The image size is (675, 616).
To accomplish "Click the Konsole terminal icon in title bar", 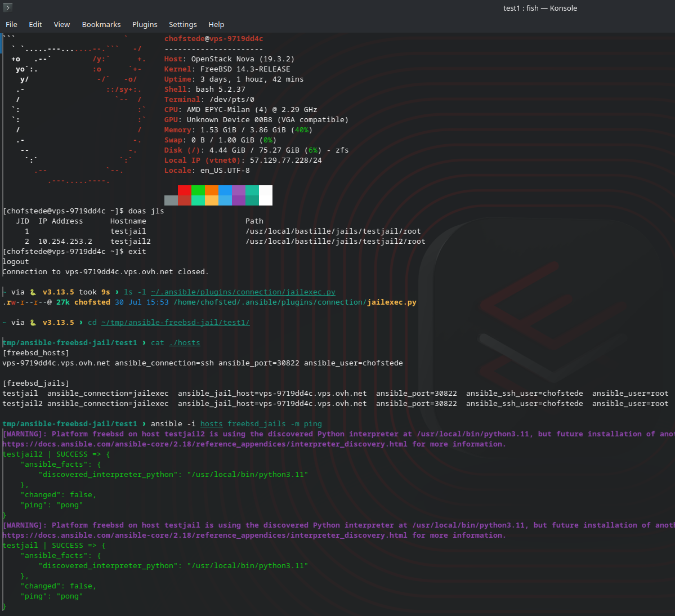I will tap(8, 8).
